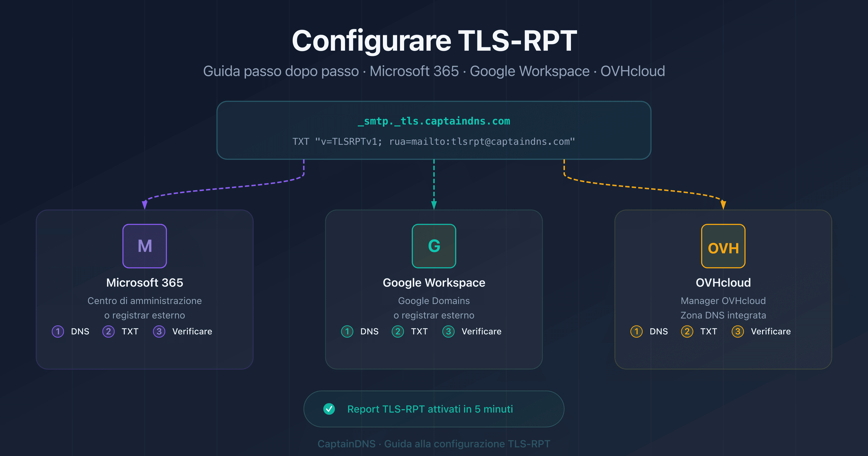Click Report TLS-RPT attivati in 5 minuti

tap(430, 409)
